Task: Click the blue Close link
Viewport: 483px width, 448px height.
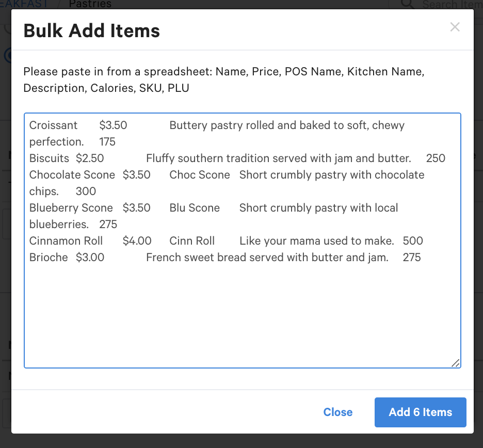Action: [338, 412]
